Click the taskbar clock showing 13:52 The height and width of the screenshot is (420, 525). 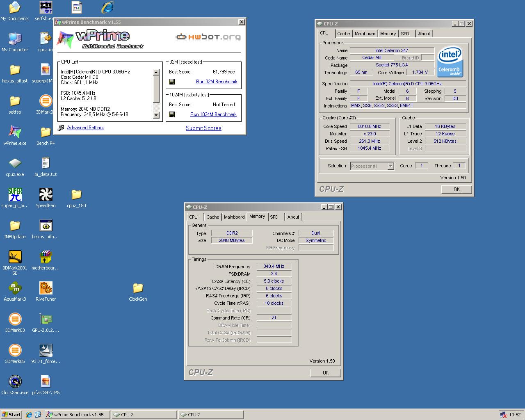[x=515, y=415]
